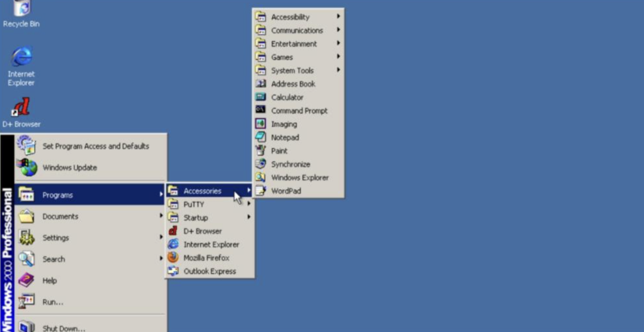Viewport: 644px width, 332px height.
Task: Launch Calculator from the Accessories list
Action: 298,97
